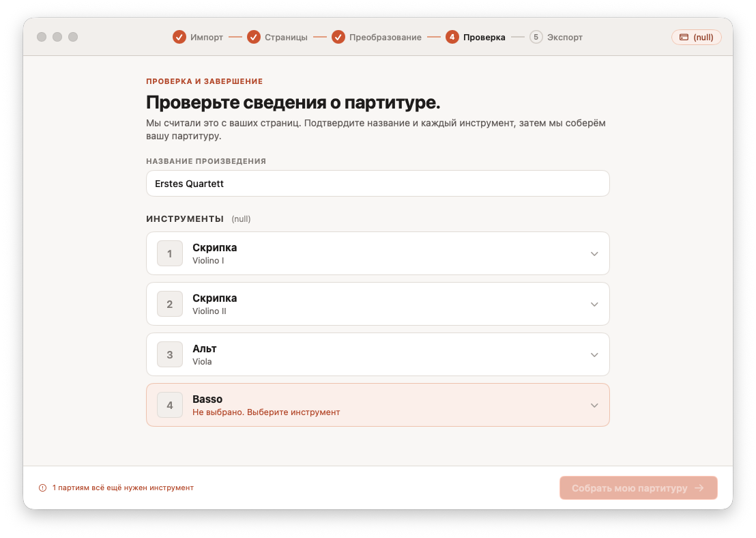Click the warning icon in the footer
756x538 pixels.
click(x=42, y=488)
